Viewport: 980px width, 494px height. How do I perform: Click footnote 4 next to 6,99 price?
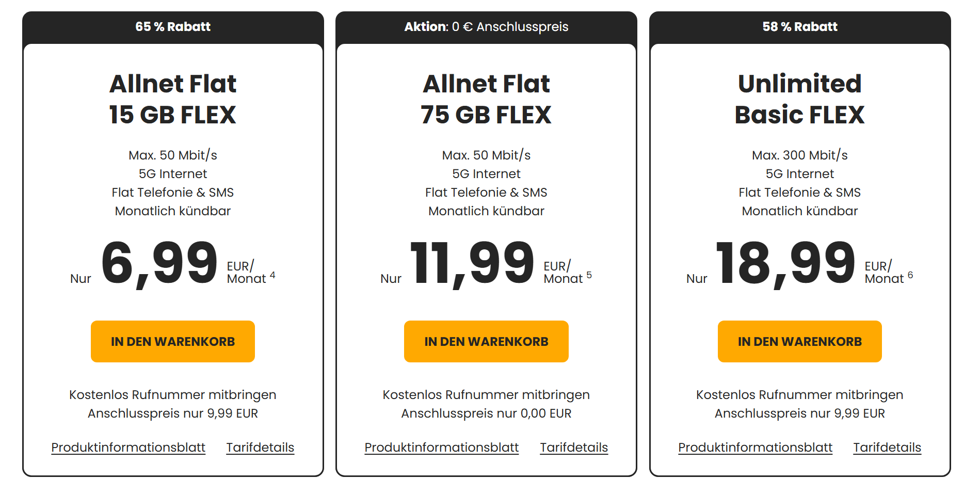[x=272, y=275]
